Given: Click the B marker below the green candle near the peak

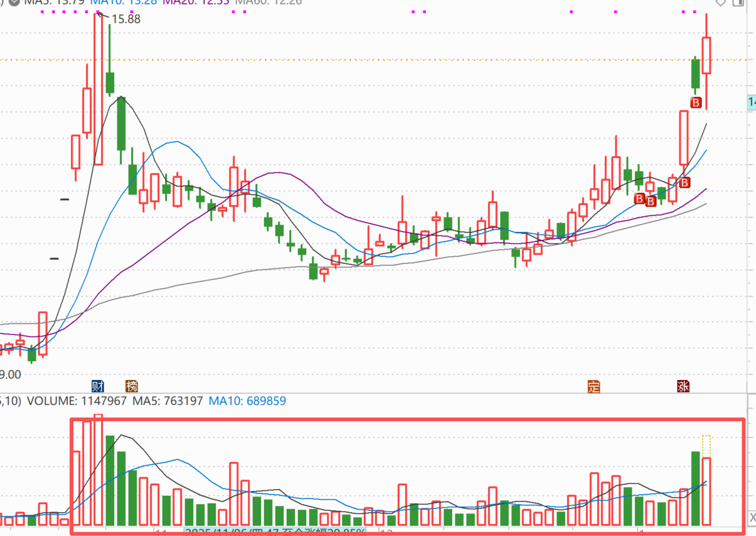Looking at the screenshot, I should coord(696,102).
